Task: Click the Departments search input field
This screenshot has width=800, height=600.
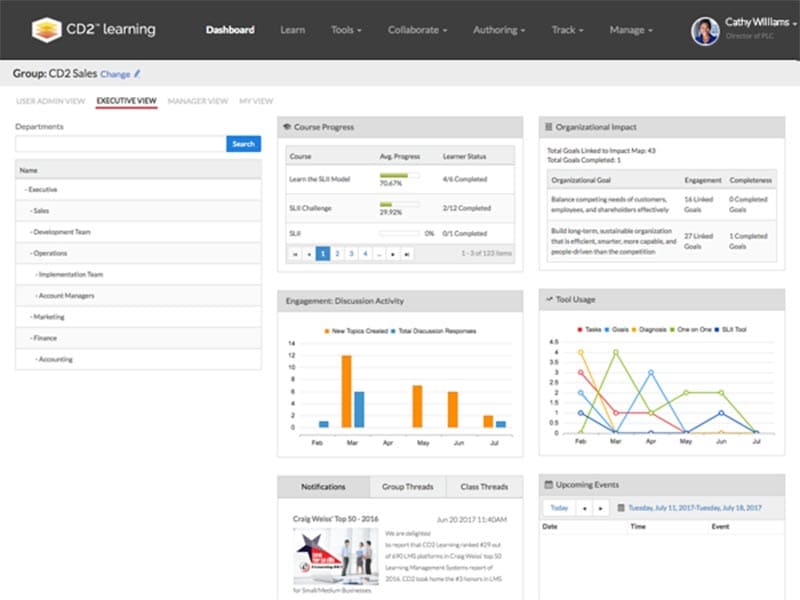Action: (120, 144)
